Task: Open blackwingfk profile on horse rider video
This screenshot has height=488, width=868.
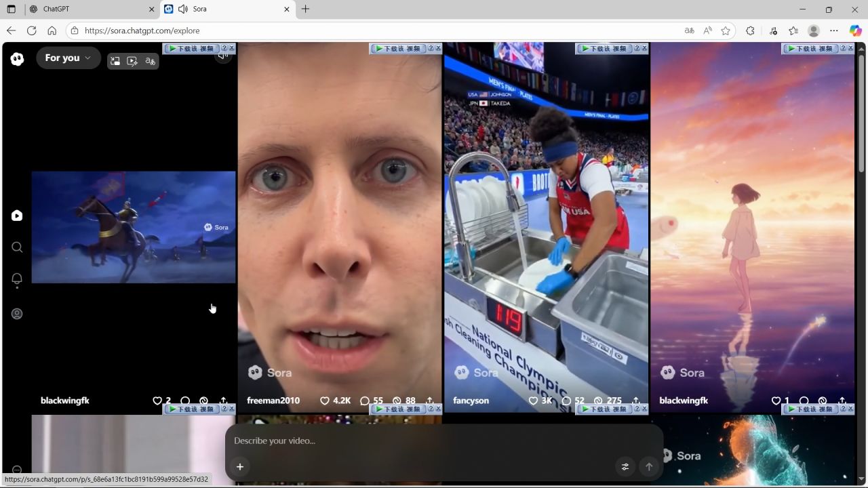Action: click(x=65, y=401)
